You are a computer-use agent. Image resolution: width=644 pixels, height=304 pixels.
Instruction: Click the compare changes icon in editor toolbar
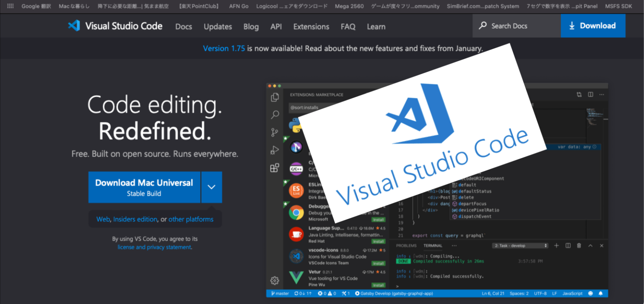click(579, 95)
